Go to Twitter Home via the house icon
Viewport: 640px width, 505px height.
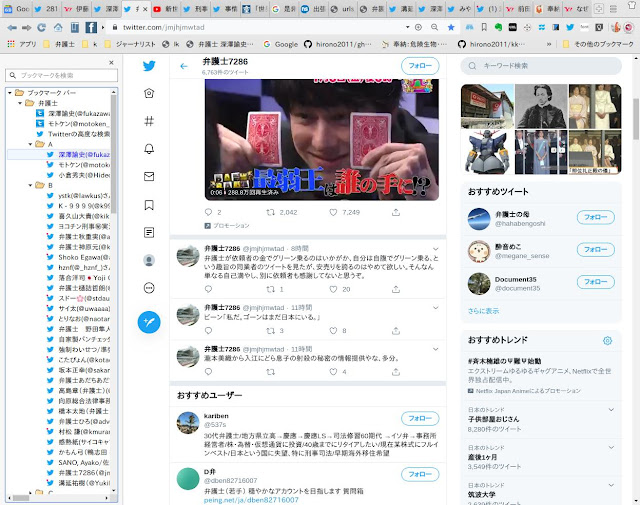pos(149,93)
